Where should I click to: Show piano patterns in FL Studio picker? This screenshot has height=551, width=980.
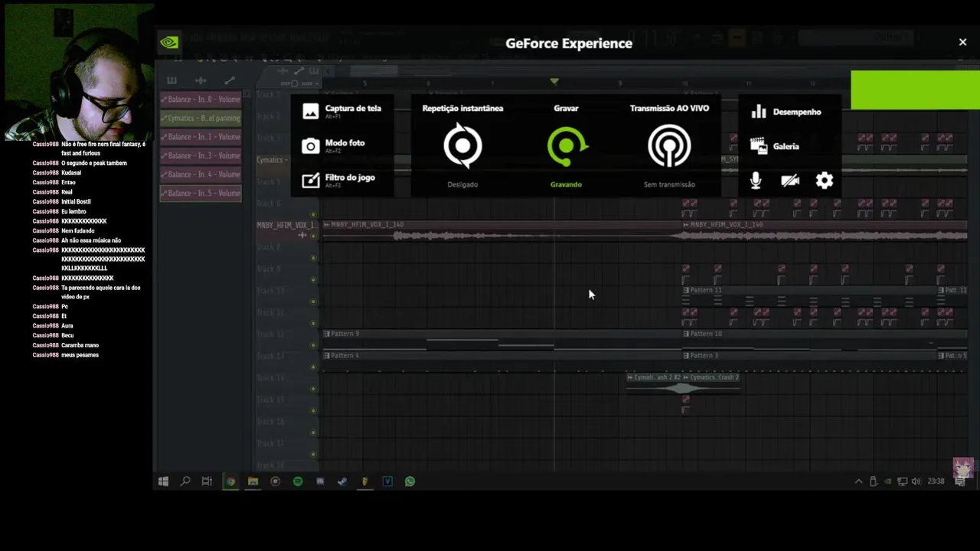coord(171,80)
